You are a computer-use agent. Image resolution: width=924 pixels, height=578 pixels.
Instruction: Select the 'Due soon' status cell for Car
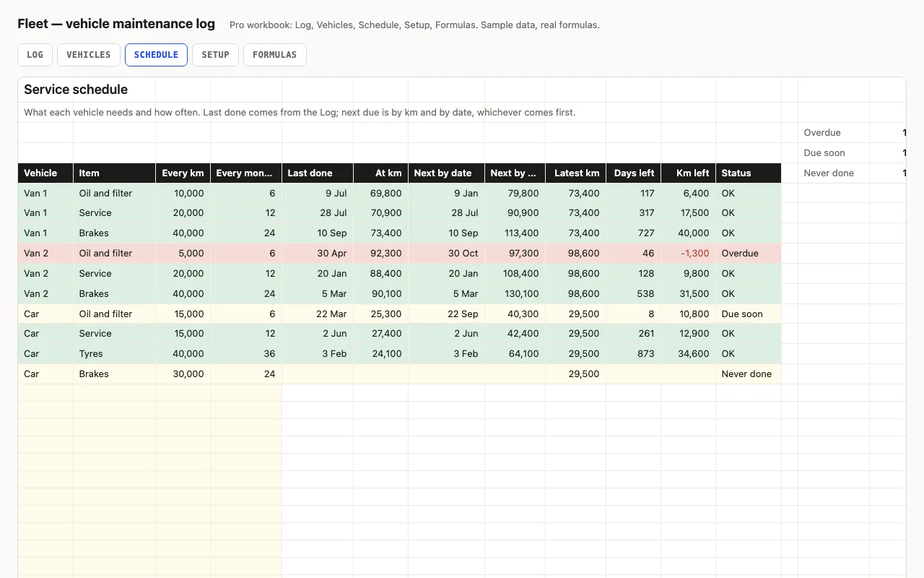pyautogui.click(x=749, y=314)
